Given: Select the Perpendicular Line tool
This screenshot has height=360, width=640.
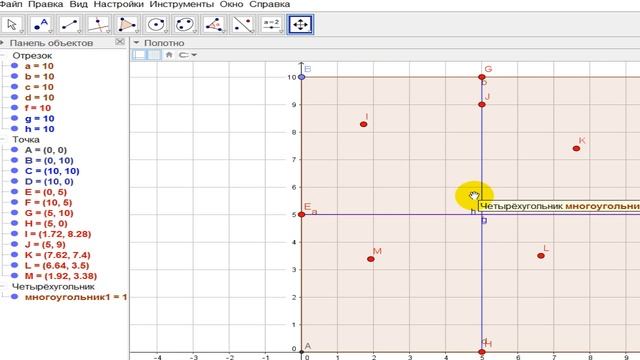Looking at the screenshot, I should 99,24.
